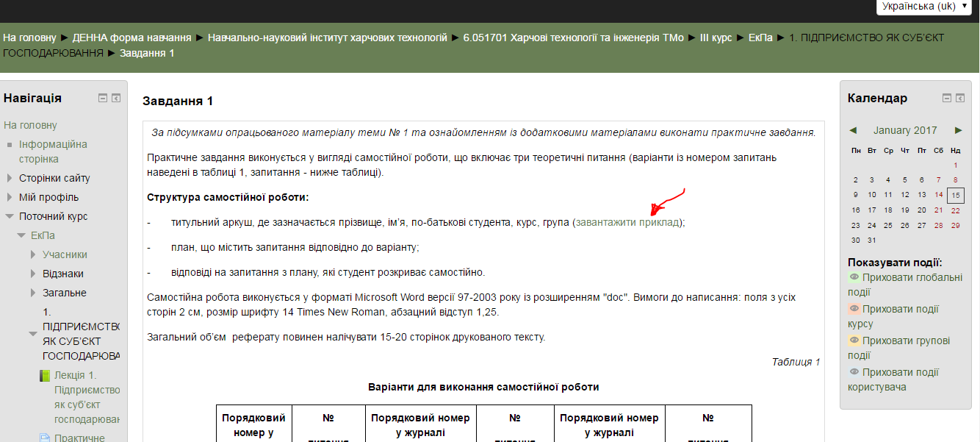Screen dimensions: 980x442
Task: Dock the Navigation block to side
Action: 116,98
